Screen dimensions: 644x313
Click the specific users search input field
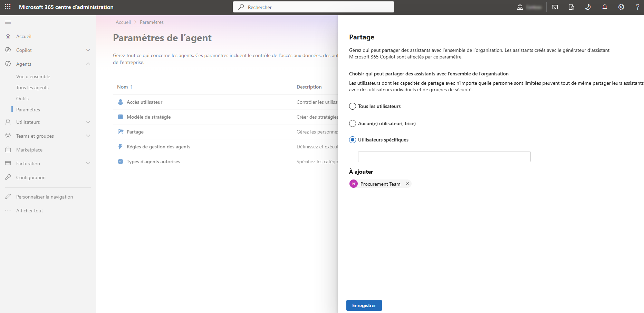click(444, 157)
